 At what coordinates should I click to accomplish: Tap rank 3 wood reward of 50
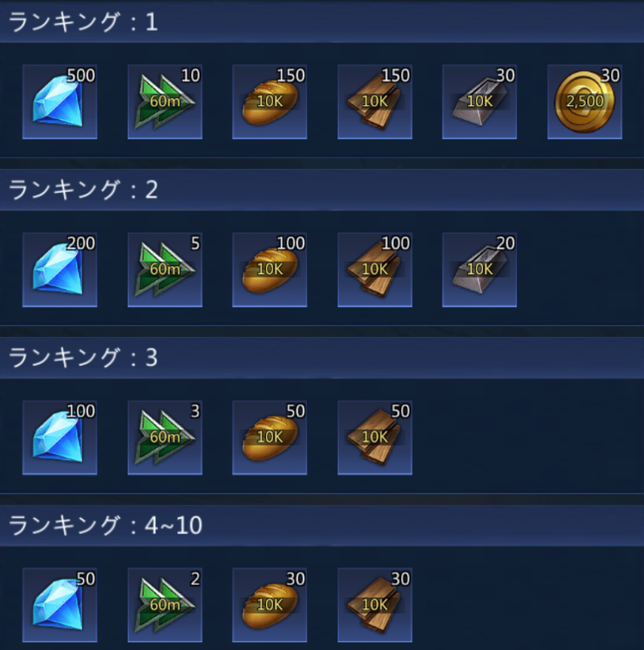pyautogui.click(x=375, y=438)
